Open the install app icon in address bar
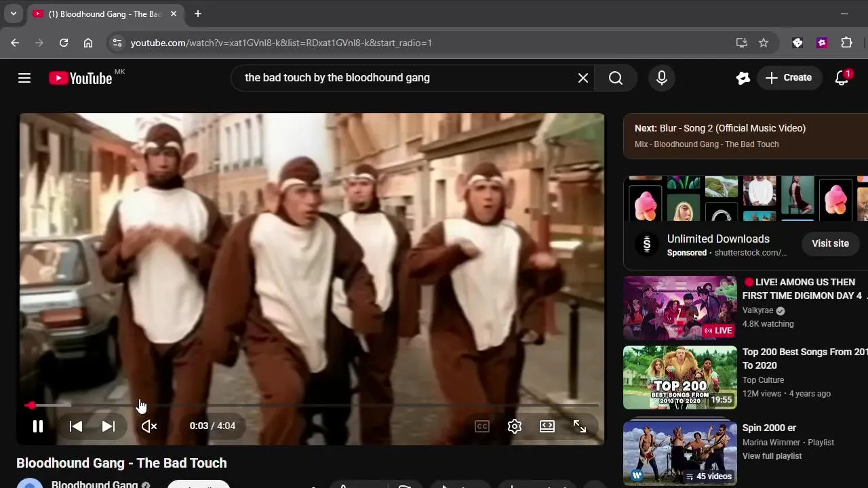Image resolution: width=868 pixels, height=488 pixels. (x=742, y=43)
